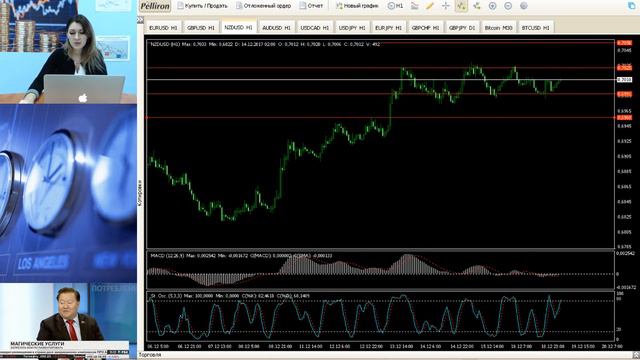This screenshot has height=360, width=640.
Task: Activate the crosshair cursor tool
Action: click(x=446, y=6)
